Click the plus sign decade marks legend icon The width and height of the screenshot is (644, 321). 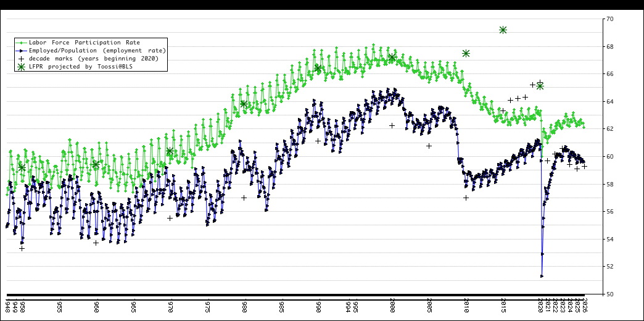pos(22,59)
